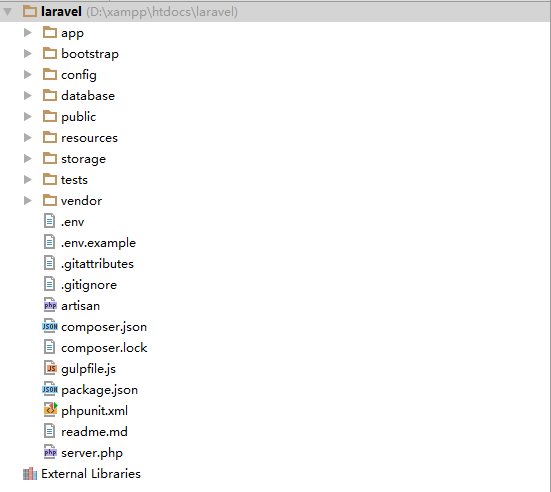Click the composer.lock file icon
This screenshot has width=551, height=492.
coord(50,347)
